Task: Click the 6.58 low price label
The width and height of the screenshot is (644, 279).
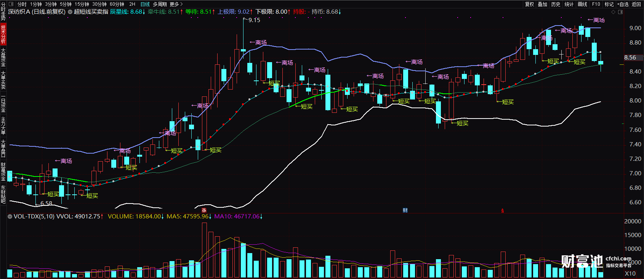Action: tap(46, 204)
